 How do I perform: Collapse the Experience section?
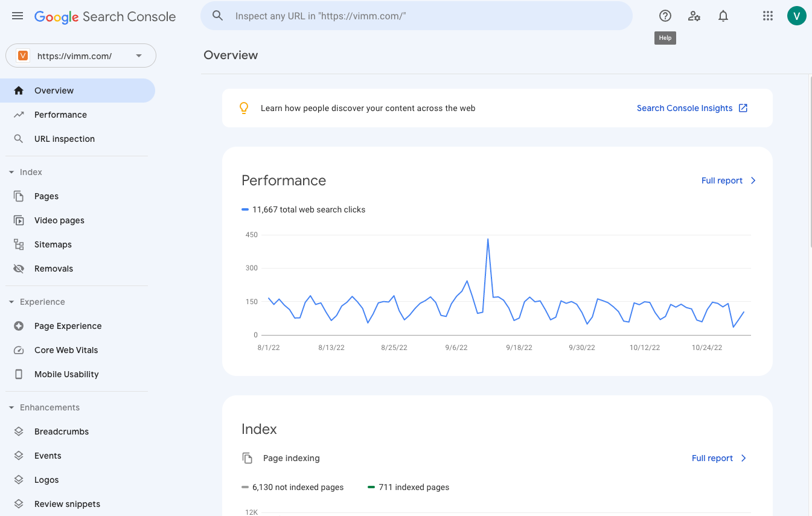click(x=11, y=302)
